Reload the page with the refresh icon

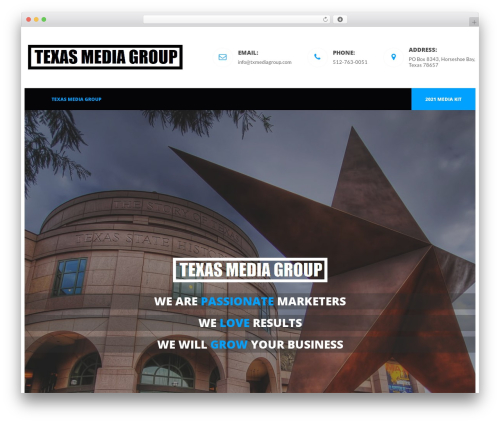click(325, 19)
